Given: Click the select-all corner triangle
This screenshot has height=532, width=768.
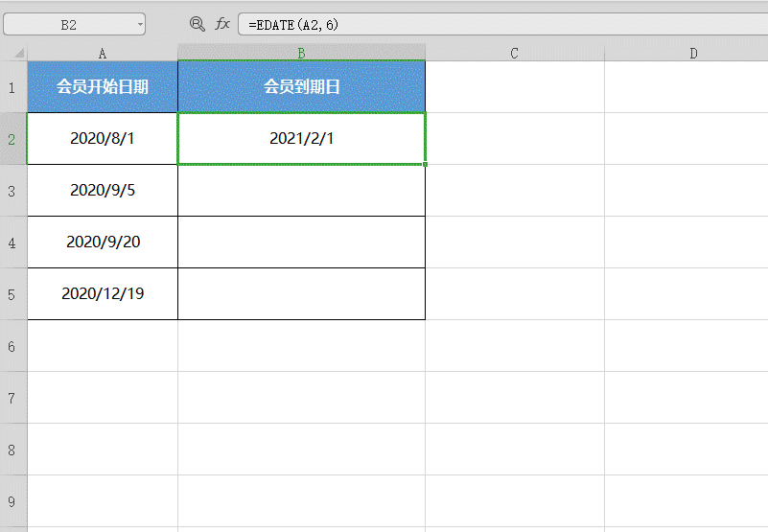Looking at the screenshot, I should tap(19, 53).
